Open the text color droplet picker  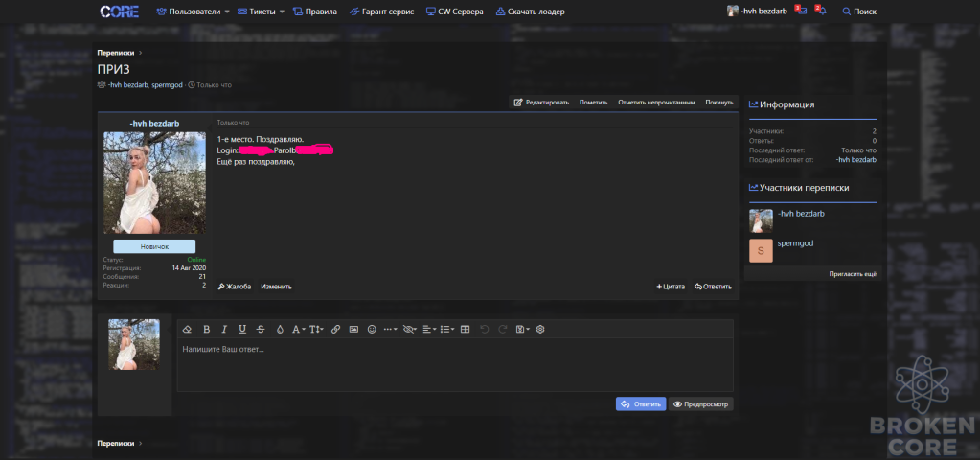coord(280,330)
